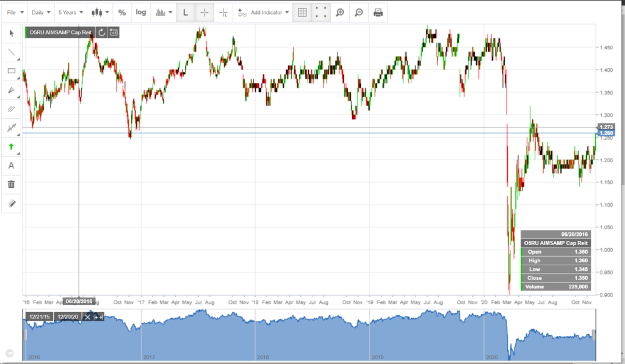Open the candlestick chart type dropdown
The image size is (625, 364).
click(100, 12)
